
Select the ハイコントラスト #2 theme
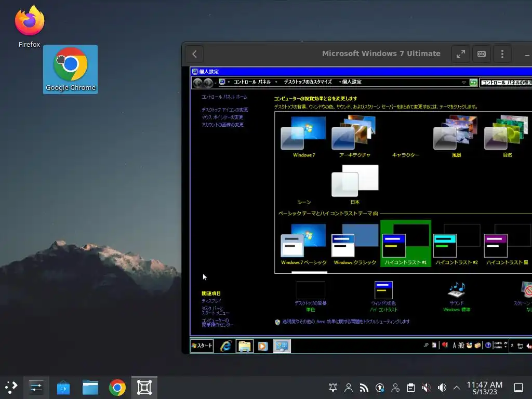(x=456, y=244)
